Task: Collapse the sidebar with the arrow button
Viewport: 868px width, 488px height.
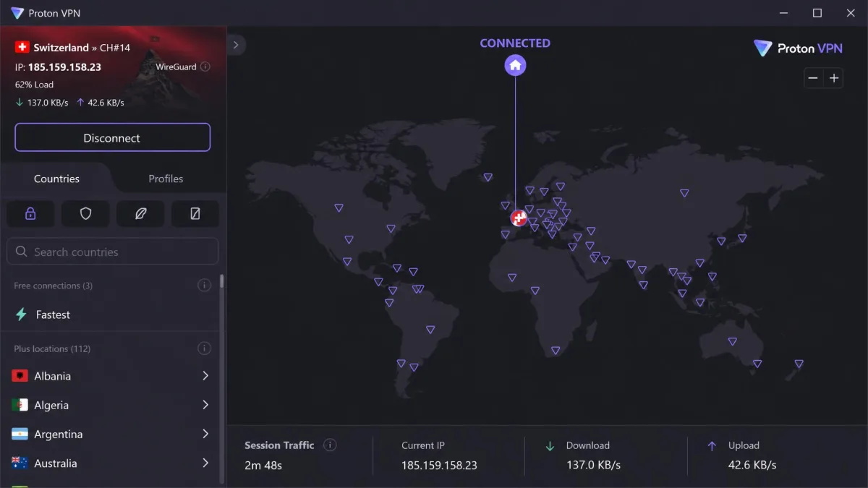Action: coord(236,45)
